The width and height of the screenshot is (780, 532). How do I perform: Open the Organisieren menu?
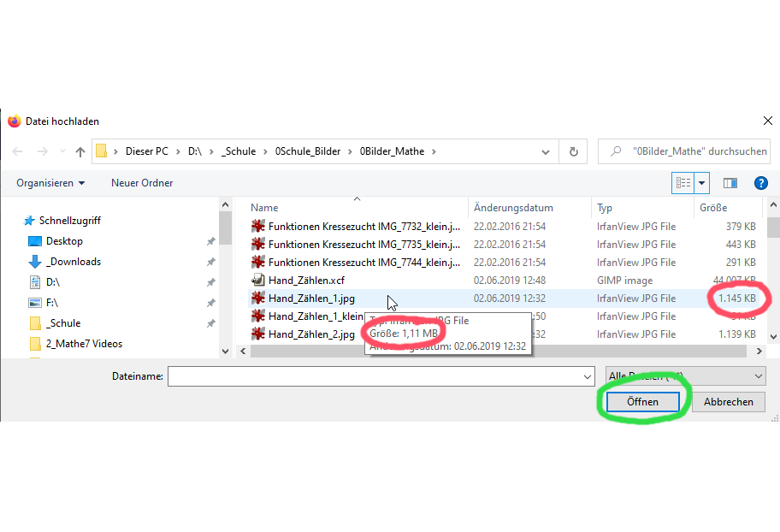50,183
